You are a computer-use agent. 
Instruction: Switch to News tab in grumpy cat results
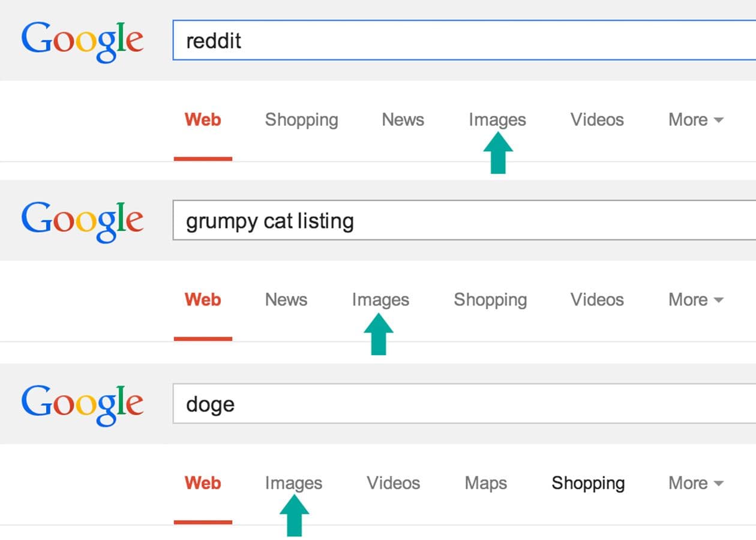286,300
